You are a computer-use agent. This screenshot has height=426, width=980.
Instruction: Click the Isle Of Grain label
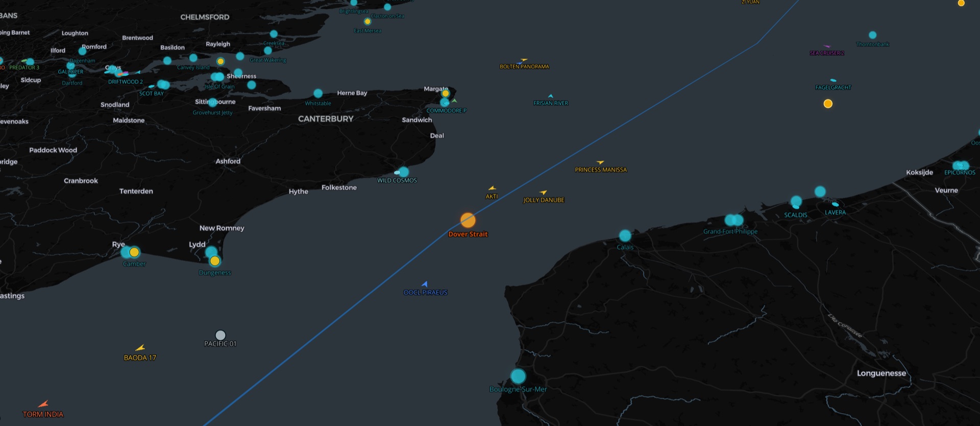point(219,87)
